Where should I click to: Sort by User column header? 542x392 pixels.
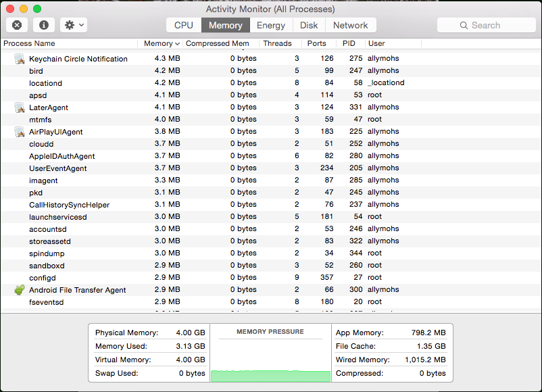point(393,43)
